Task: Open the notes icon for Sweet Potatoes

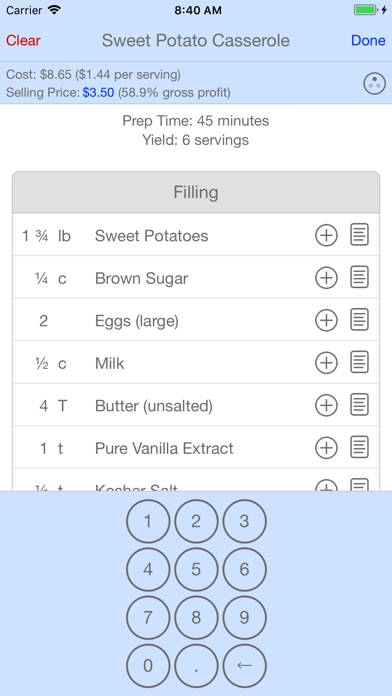Action: (x=359, y=235)
